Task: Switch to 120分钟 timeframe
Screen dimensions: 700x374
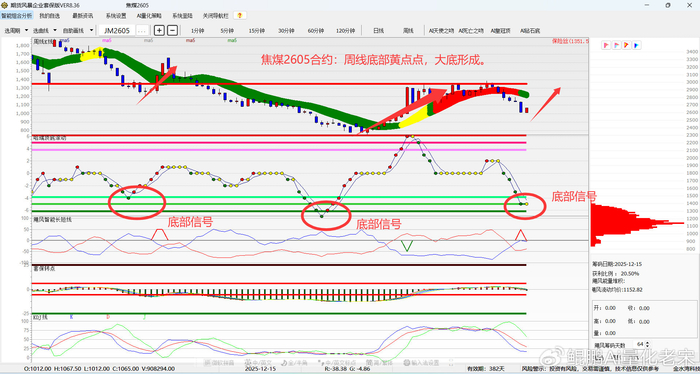Action: click(346, 31)
